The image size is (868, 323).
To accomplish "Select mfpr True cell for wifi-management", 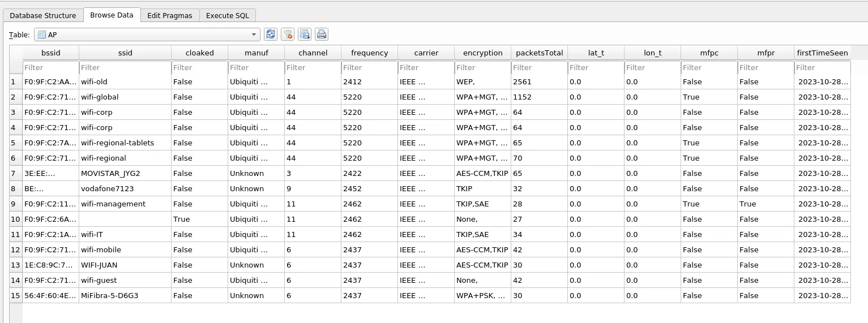I will click(x=766, y=204).
